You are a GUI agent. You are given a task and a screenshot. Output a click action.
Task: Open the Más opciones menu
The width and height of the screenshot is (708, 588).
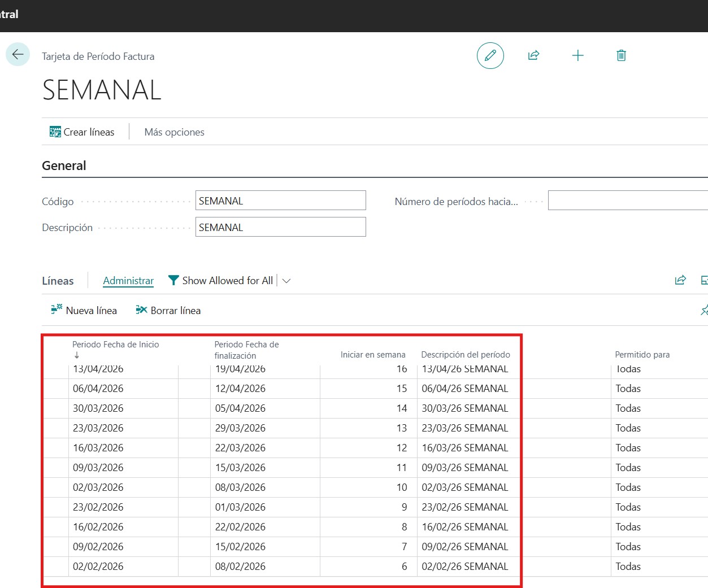coord(174,132)
